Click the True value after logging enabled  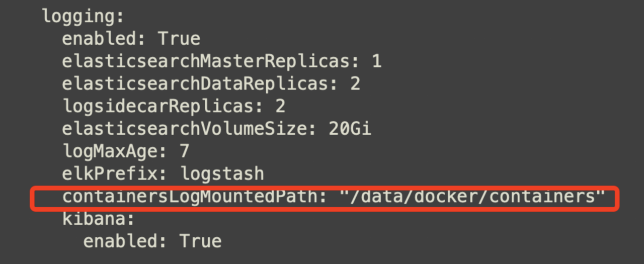179,39
